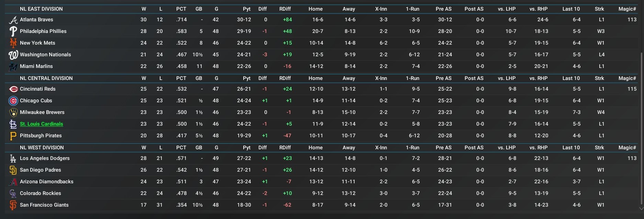Click the Atlanta Braves team logo
This screenshot has height=219, width=644.
13,20
